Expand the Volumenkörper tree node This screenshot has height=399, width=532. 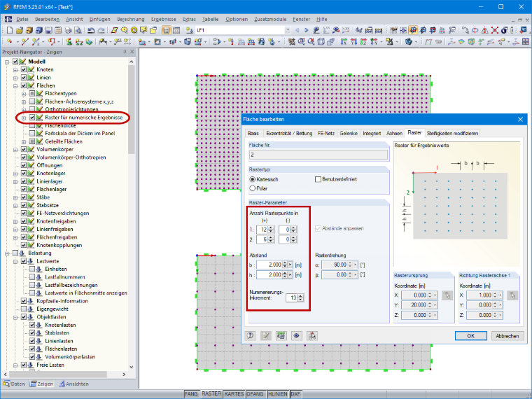click(x=15, y=150)
